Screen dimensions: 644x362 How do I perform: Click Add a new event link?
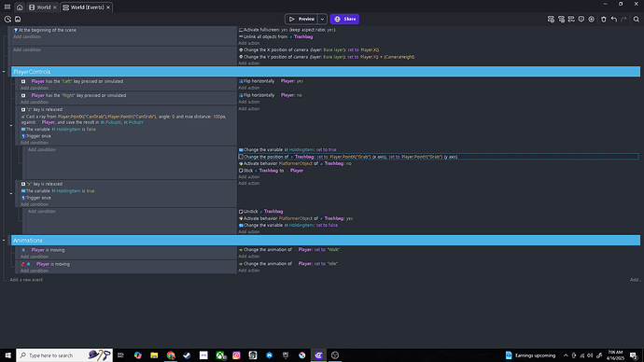pos(26,280)
